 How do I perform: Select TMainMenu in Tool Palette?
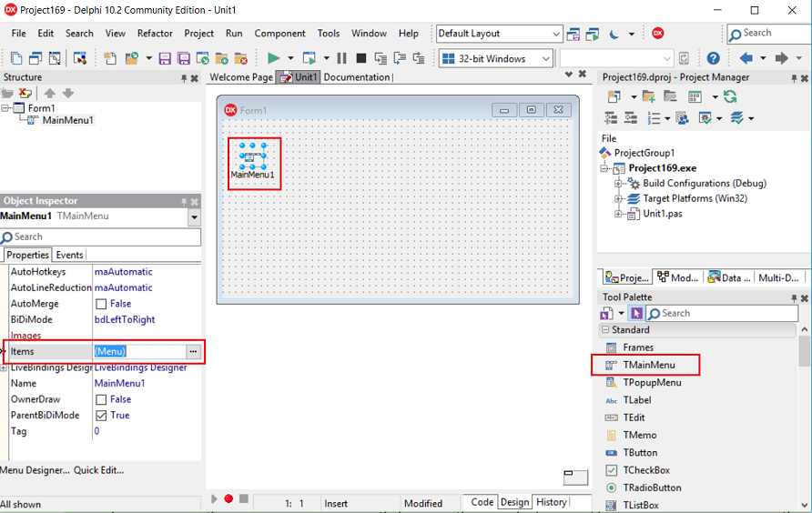click(649, 365)
